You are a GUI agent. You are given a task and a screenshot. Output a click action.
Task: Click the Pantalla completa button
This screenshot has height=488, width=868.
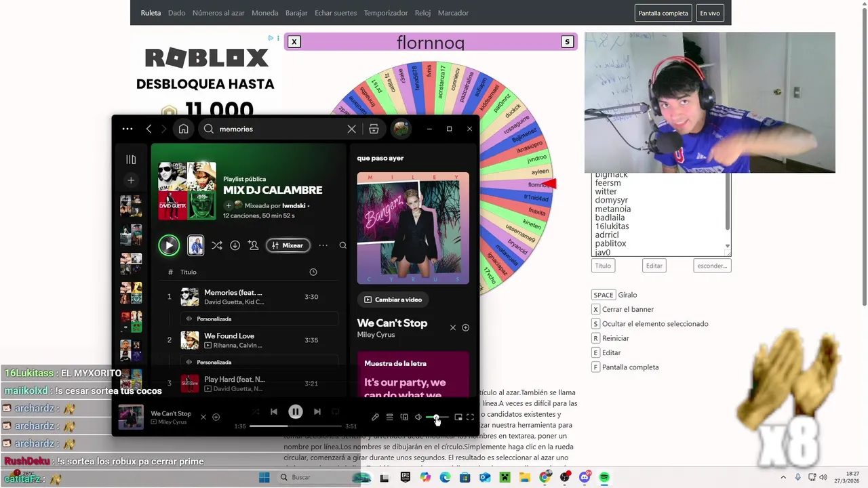(663, 13)
